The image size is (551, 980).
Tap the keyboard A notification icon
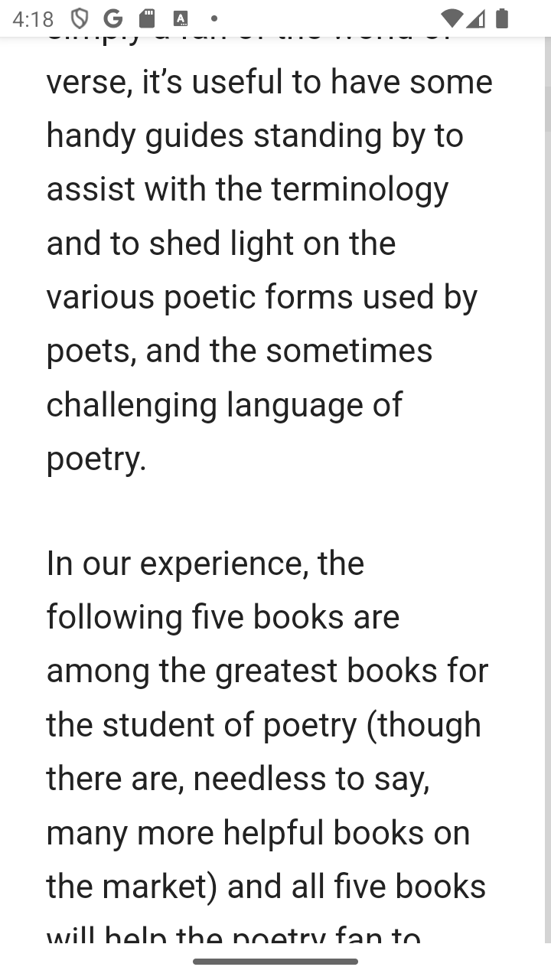(x=181, y=18)
